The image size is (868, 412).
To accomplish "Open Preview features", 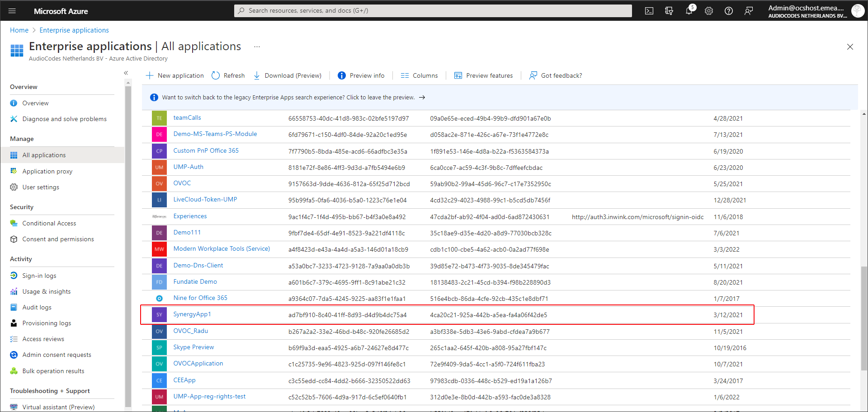I will point(483,75).
